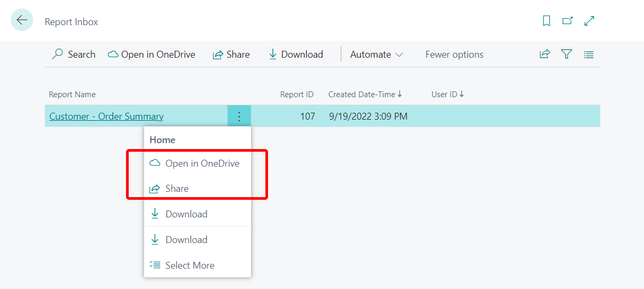Click Share in the toolbar
The height and width of the screenshot is (289, 644).
tap(231, 54)
